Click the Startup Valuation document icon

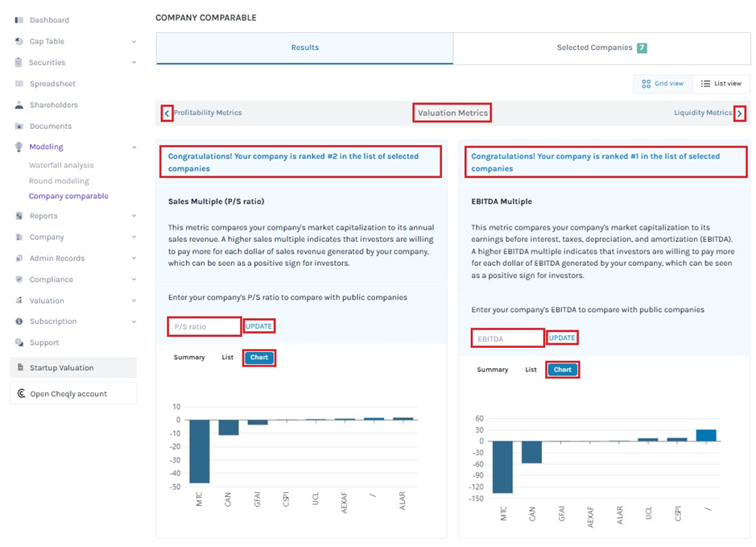click(20, 367)
